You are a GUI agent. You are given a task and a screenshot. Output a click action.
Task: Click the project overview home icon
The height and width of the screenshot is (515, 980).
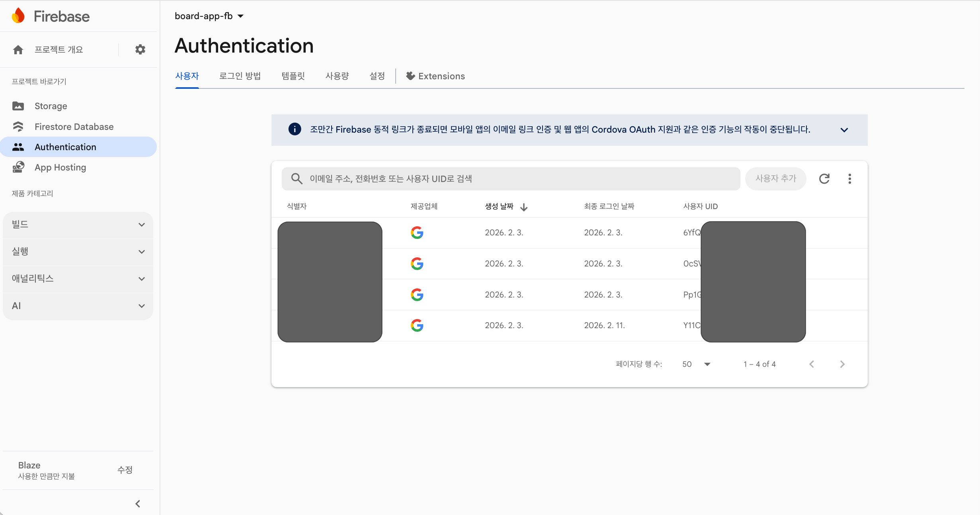18,49
